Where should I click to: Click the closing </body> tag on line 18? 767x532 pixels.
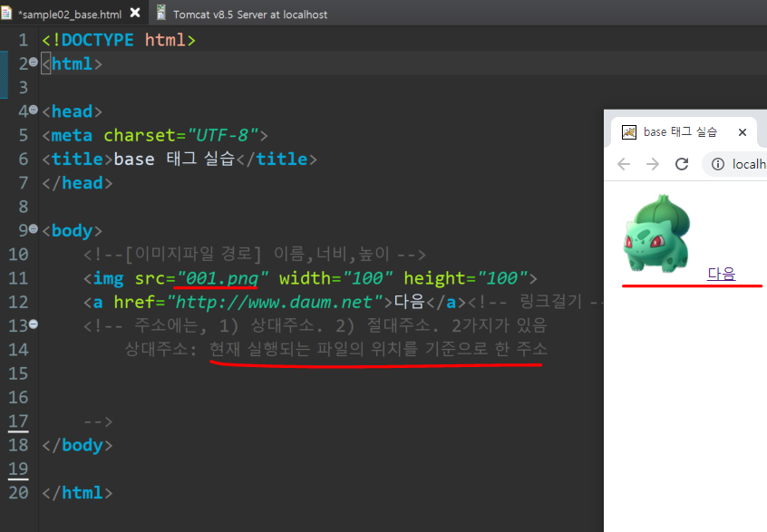click(x=77, y=445)
